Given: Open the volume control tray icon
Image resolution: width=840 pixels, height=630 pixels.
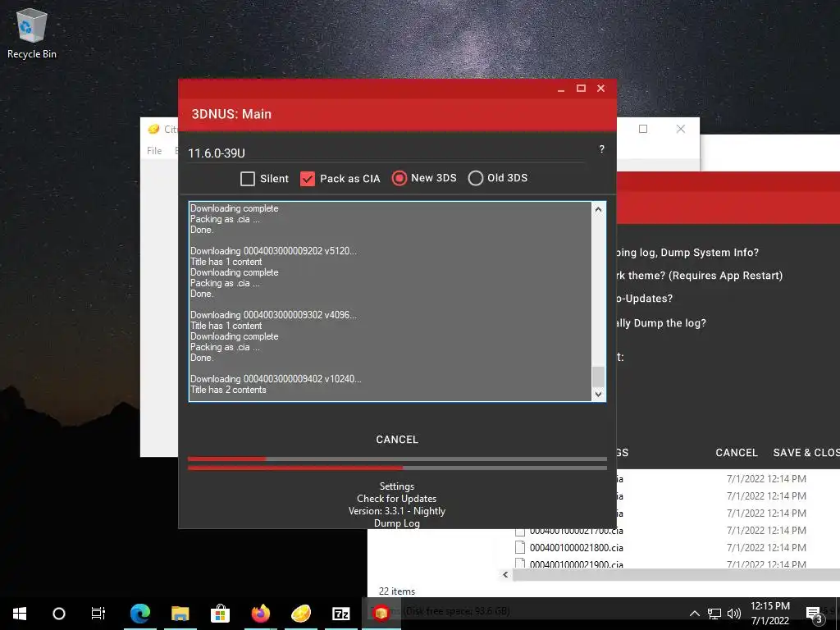Looking at the screenshot, I should coord(734,614).
